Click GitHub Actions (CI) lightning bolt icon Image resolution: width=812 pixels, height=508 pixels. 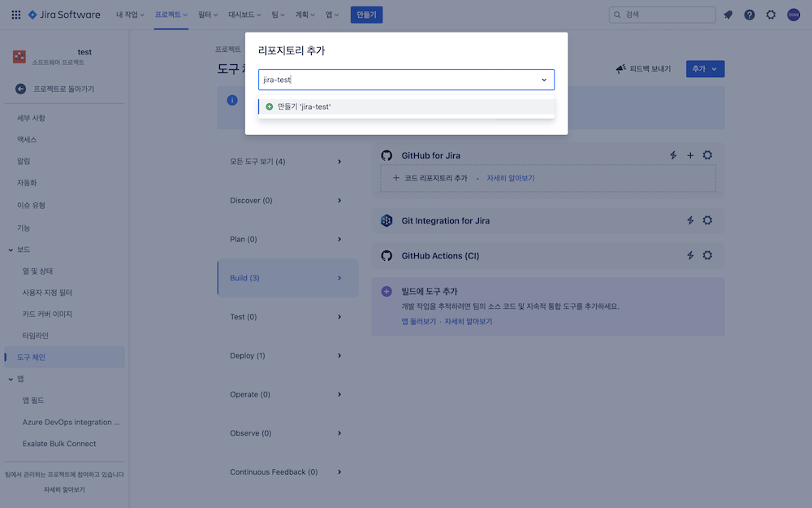click(690, 255)
